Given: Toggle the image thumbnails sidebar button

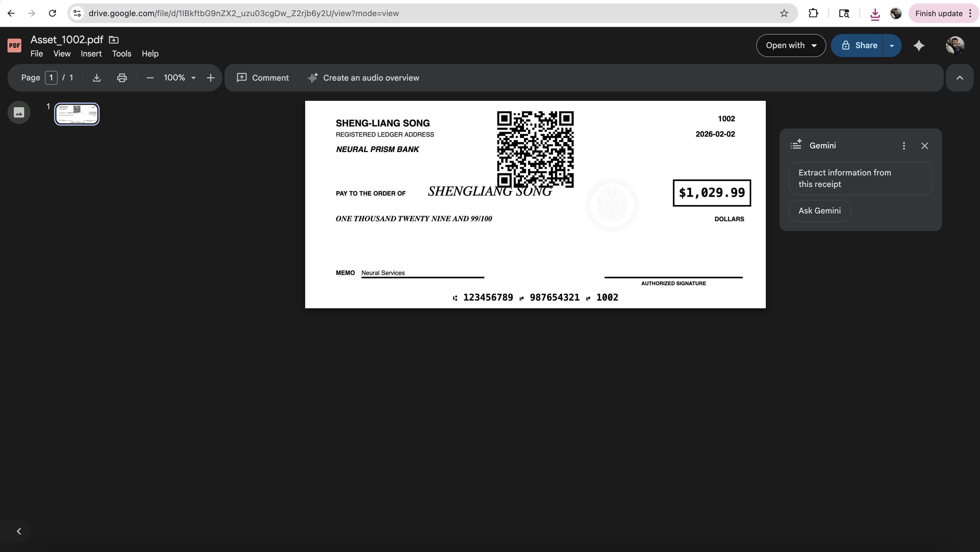Looking at the screenshot, I should click(x=19, y=112).
